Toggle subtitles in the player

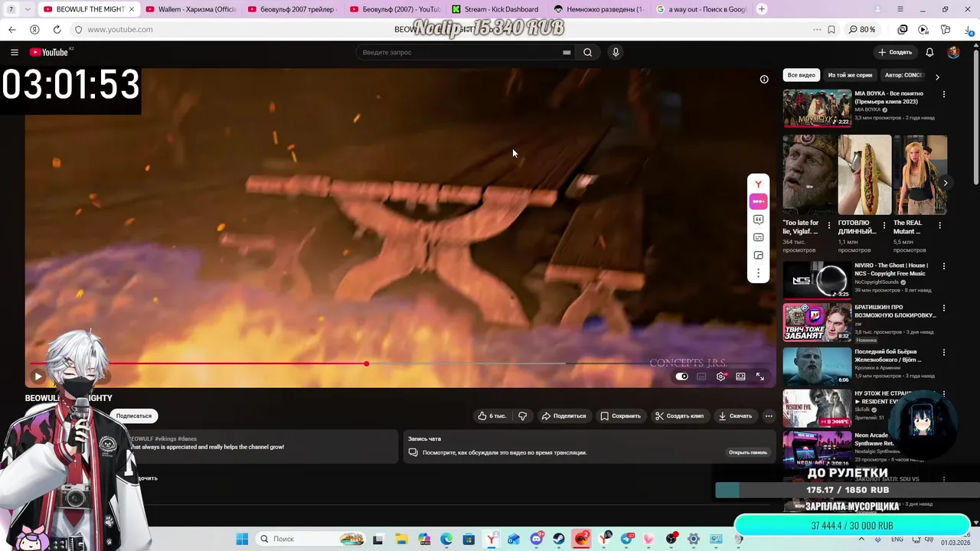[x=701, y=376]
